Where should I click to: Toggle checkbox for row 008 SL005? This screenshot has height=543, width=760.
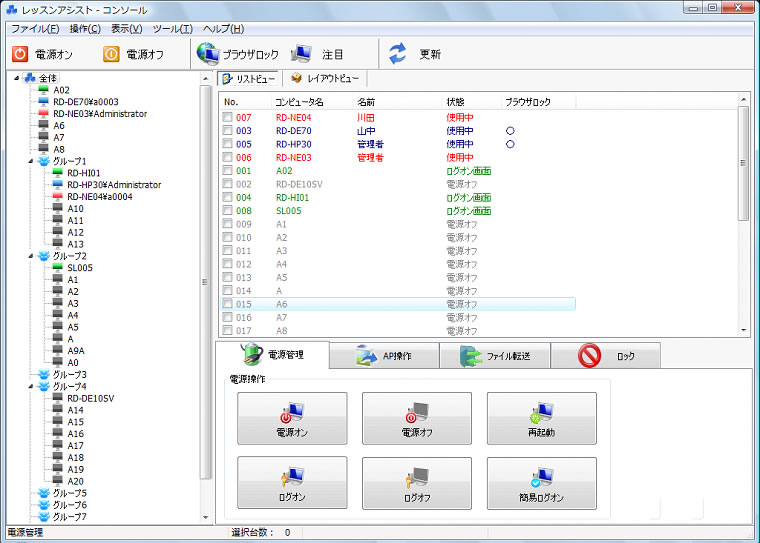[x=228, y=211]
